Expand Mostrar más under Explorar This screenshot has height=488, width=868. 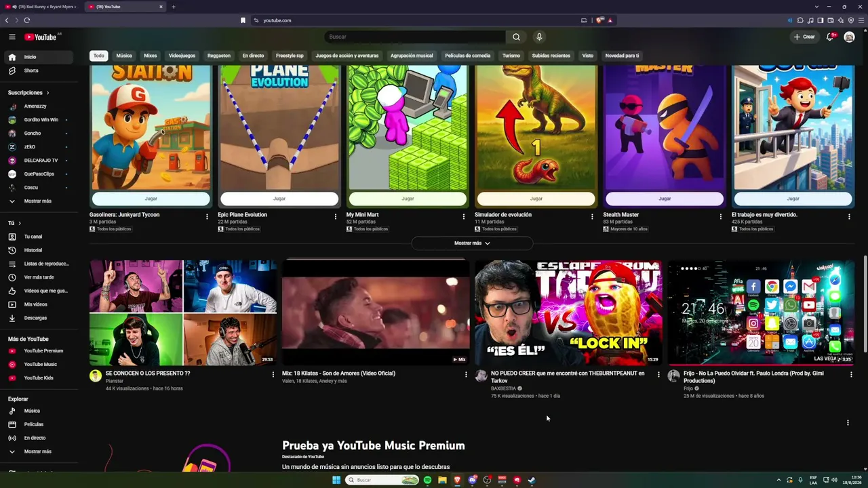38,451
